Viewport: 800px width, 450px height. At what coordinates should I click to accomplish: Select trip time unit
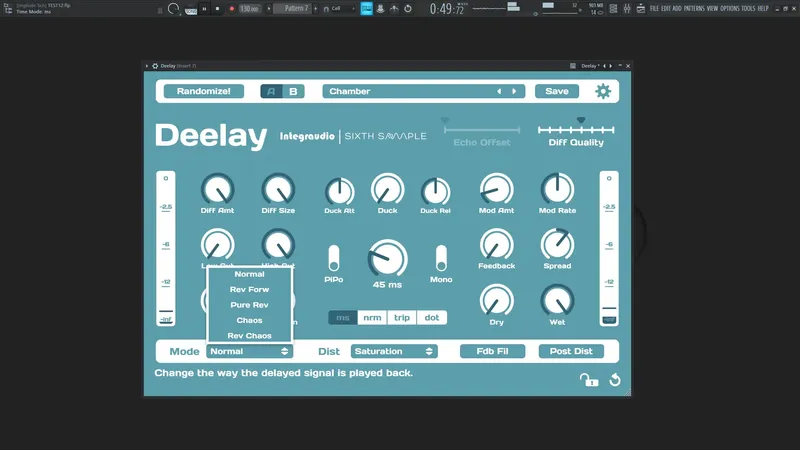[402, 317]
